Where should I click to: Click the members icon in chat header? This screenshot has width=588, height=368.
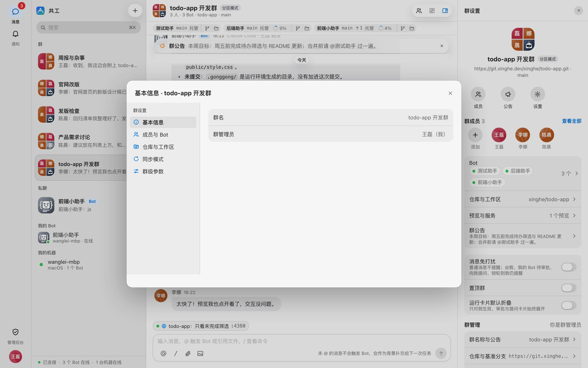419,11
